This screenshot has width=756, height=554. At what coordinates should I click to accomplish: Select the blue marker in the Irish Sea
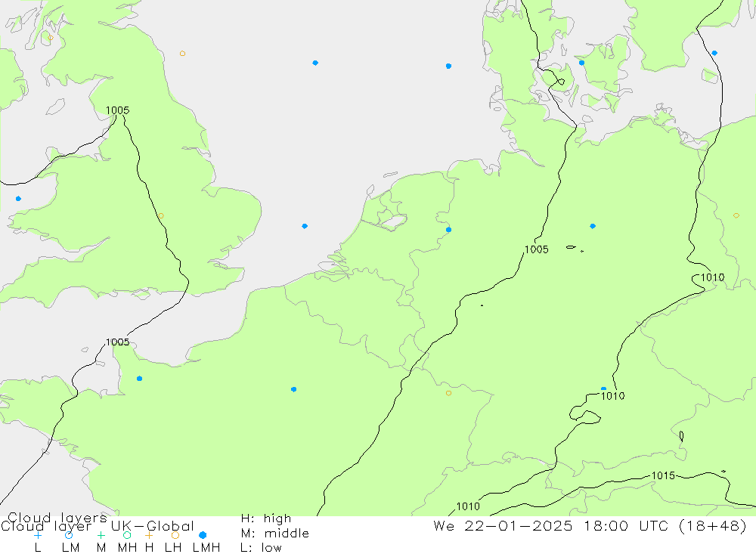click(x=18, y=199)
